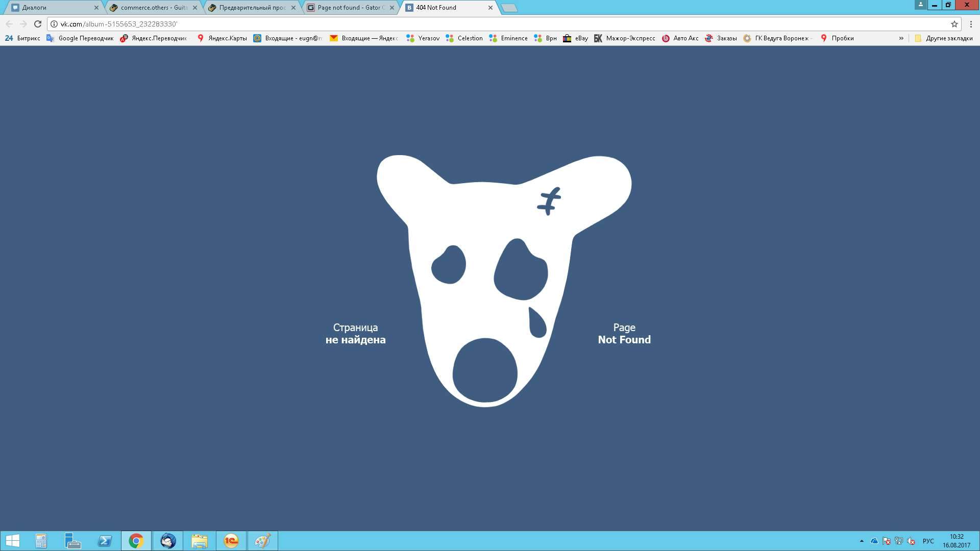This screenshot has width=980, height=551.
Task: Open the Chrome user profile button
Action: [920, 5]
